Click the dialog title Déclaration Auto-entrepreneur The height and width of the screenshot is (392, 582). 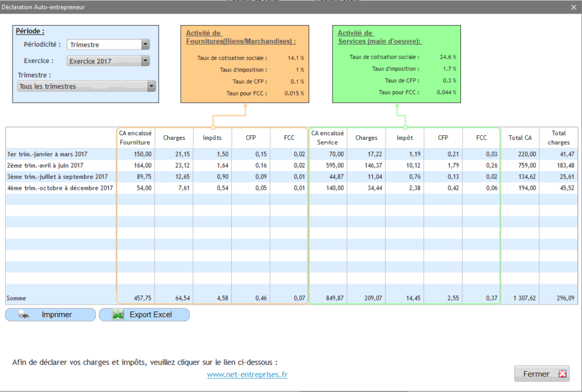click(43, 7)
